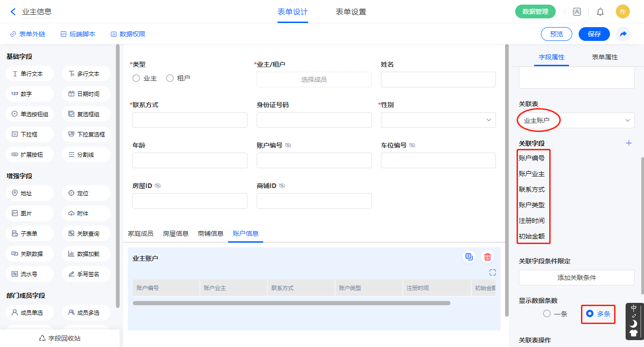Select the 业主 radio option
Image resolution: width=644 pixels, height=347 pixels.
point(136,79)
